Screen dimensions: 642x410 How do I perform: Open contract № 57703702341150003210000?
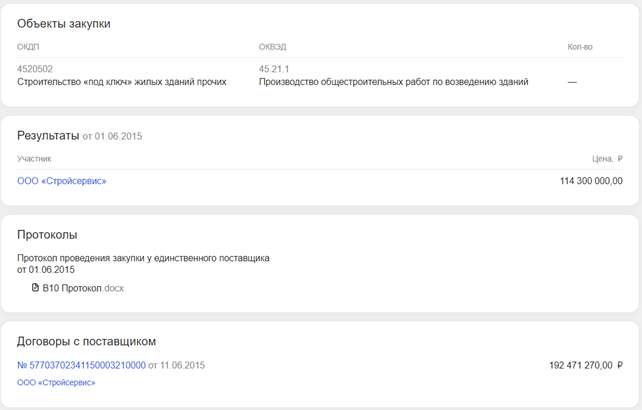click(81, 365)
